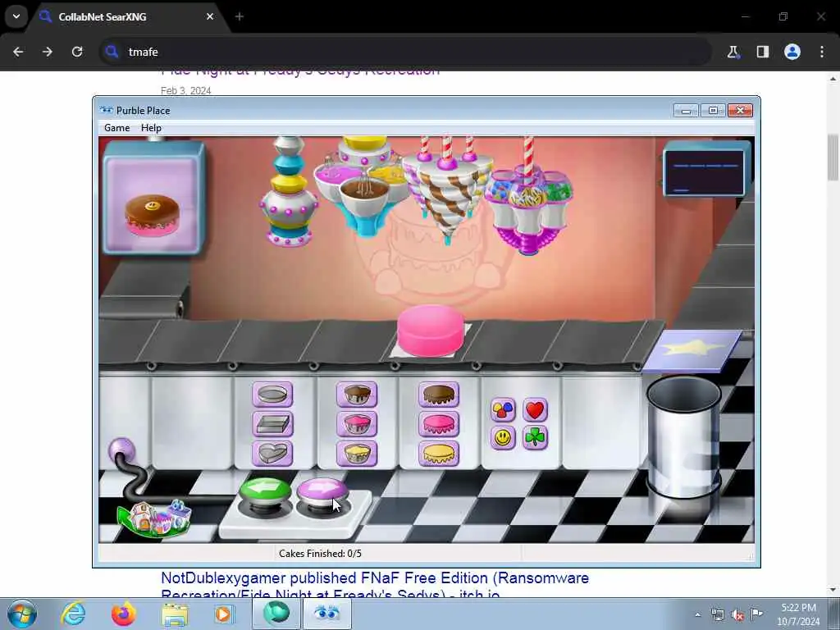The width and height of the screenshot is (840, 630).
Task: Launch Internet Explorer from taskbar
Action: tap(73, 614)
